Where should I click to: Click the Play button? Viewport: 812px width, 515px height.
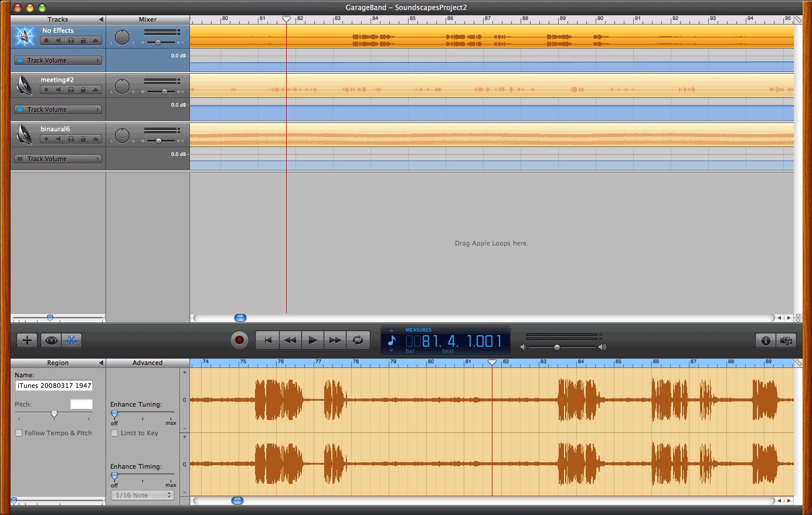pyautogui.click(x=312, y=340)
